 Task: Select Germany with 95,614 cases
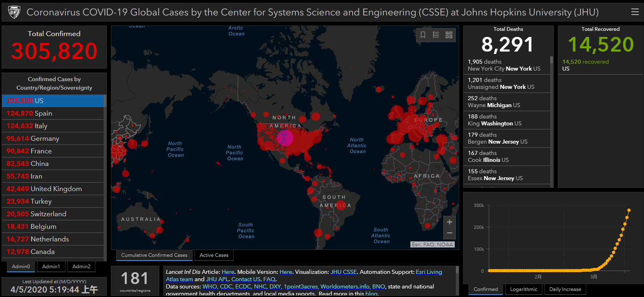tap(53, 138)
